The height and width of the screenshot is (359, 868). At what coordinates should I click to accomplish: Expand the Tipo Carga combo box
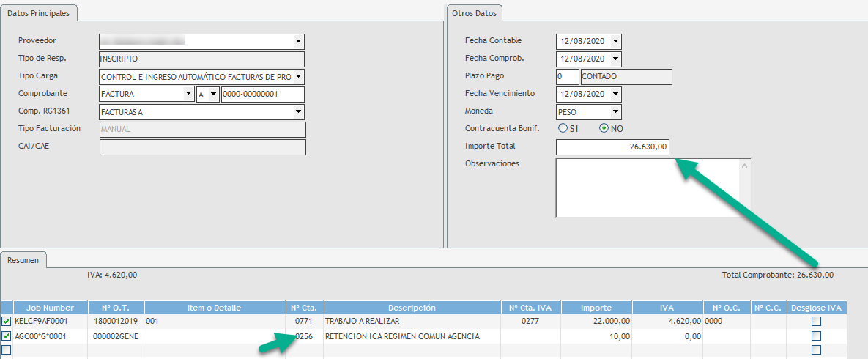point(298,77)
